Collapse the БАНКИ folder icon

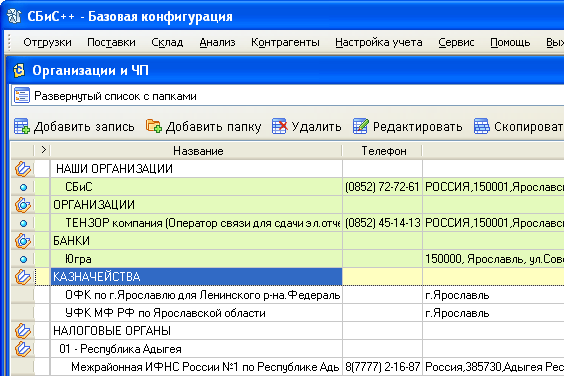tap(23, 241)
